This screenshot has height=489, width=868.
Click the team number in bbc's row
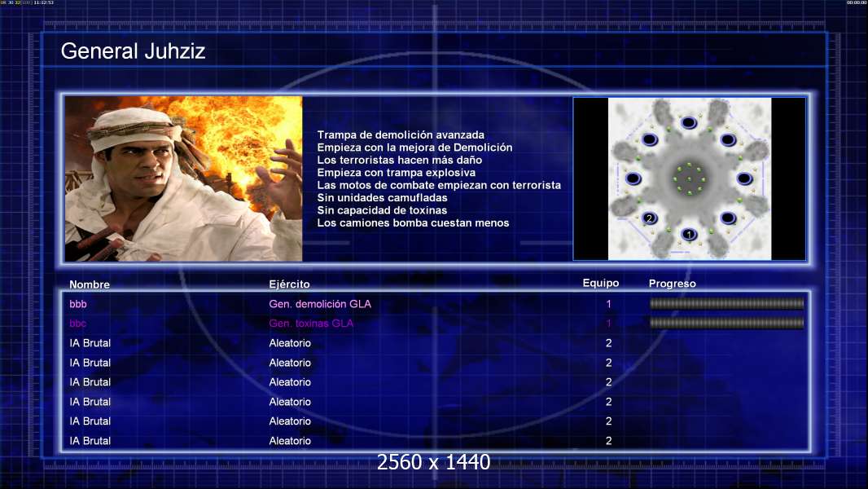click(x=608, y=324)
